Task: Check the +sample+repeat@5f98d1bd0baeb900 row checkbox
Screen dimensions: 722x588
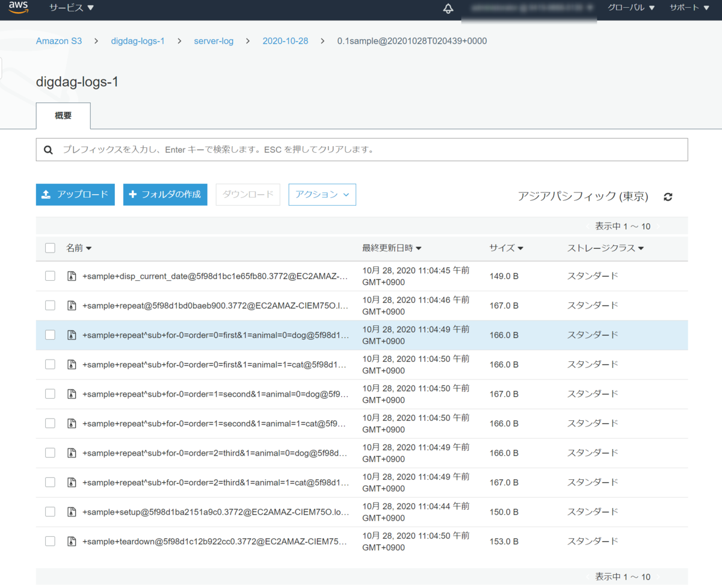Action: 50,305
